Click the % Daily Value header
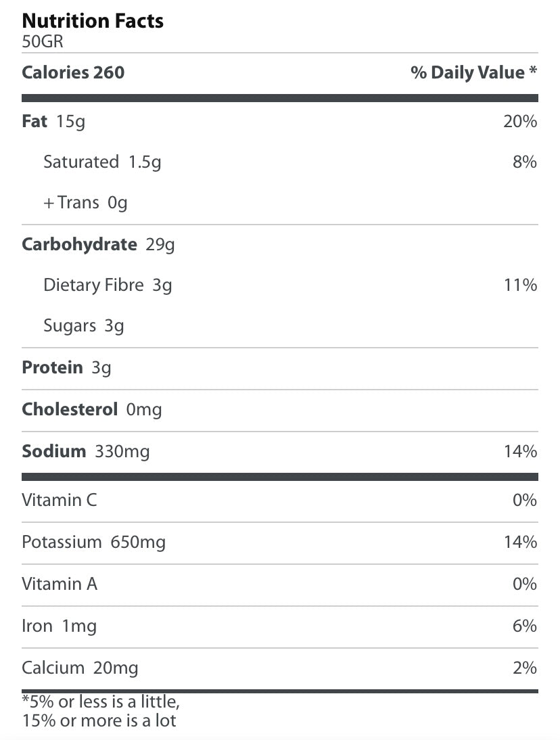 (x=473, y=73)
